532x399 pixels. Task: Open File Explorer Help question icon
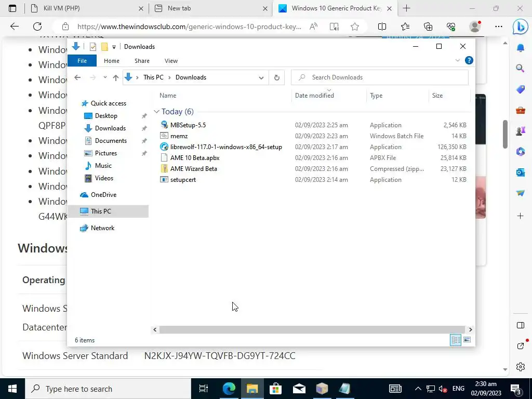point(469,60)
